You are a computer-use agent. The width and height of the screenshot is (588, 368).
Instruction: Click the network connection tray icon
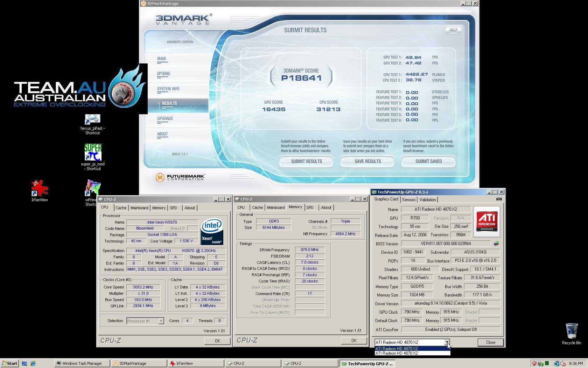(556, 363)
